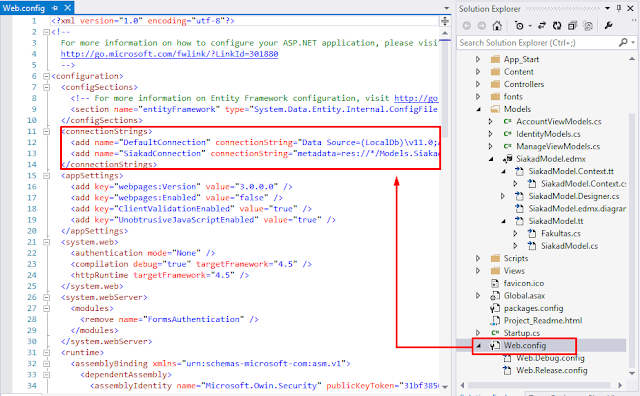Select Web.Release.config file

pyautogui.click(x=551, y=370)
